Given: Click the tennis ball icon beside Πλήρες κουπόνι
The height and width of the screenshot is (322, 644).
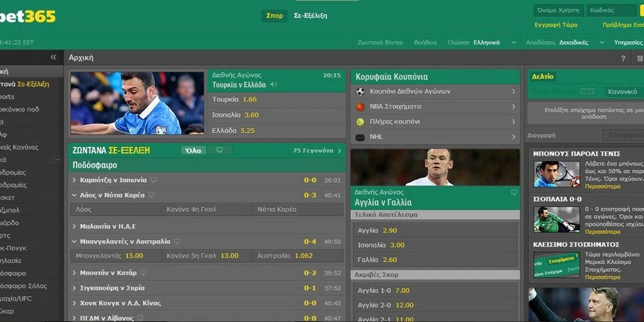Looking at the screenshot, I should pyautogui.click(x=360, y=122).
